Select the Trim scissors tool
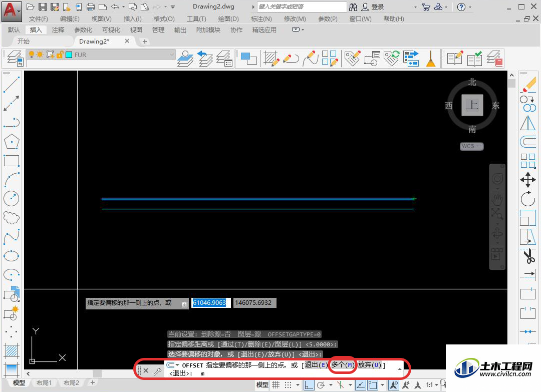 point(528,256)
